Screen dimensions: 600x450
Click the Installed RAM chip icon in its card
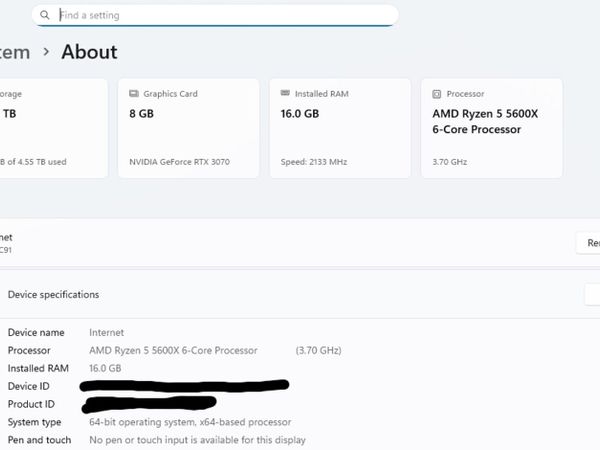(286, 94)
